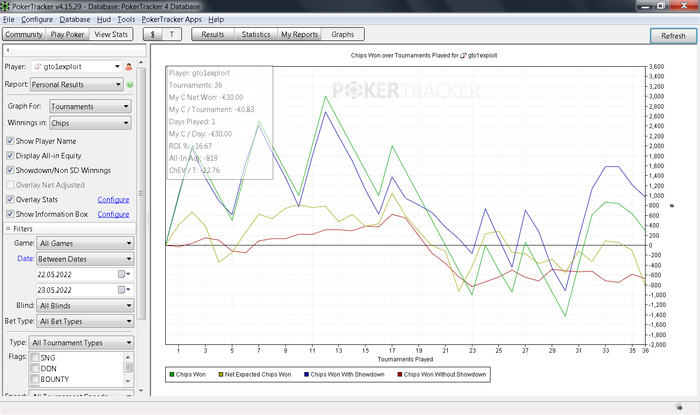Click the PokerTracker app icon in title bar

(x=5, y=6)
